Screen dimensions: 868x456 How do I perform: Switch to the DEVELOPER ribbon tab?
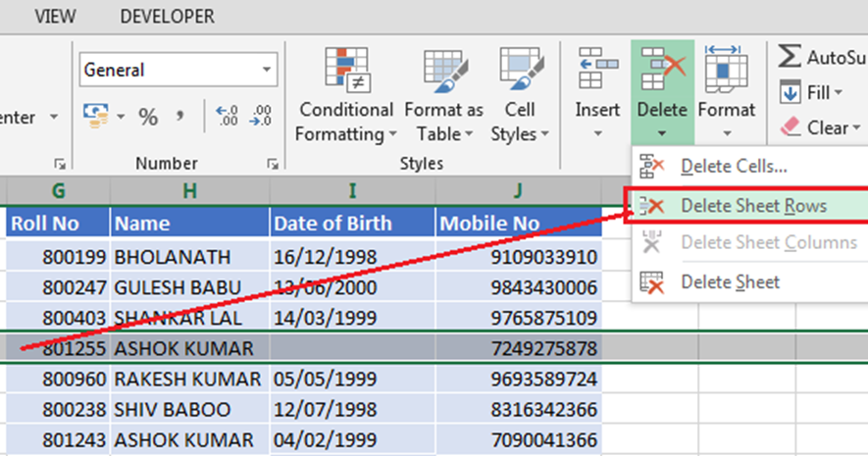coord(167,17)
